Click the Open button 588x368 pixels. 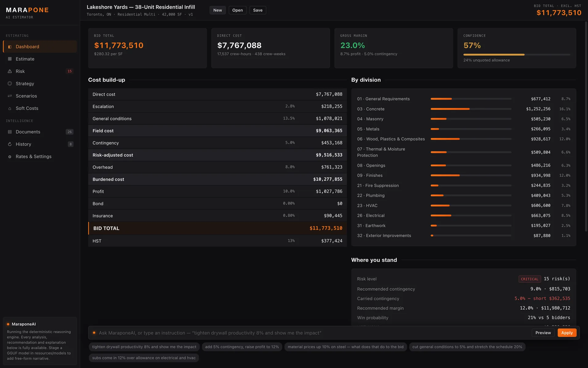pos(237,10)
